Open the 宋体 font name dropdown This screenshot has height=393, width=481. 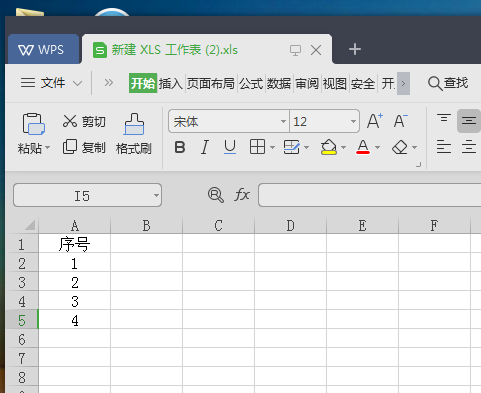tap(283, 121)
